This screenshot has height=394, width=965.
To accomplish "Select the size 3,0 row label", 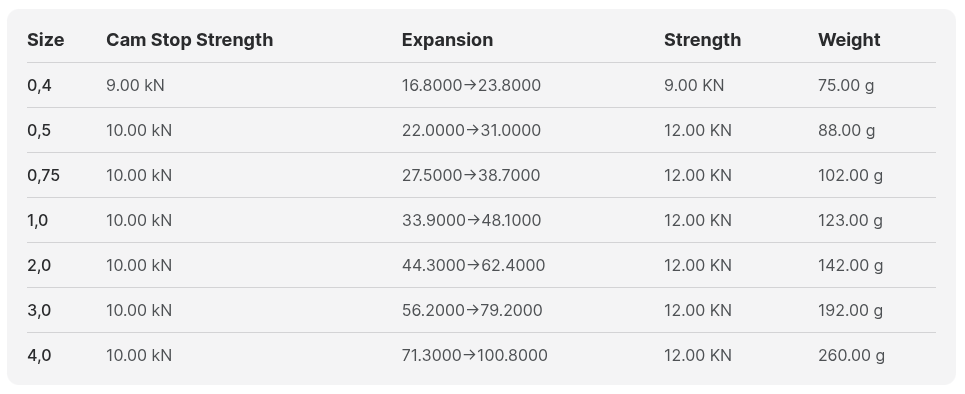I will pos(39,310).
